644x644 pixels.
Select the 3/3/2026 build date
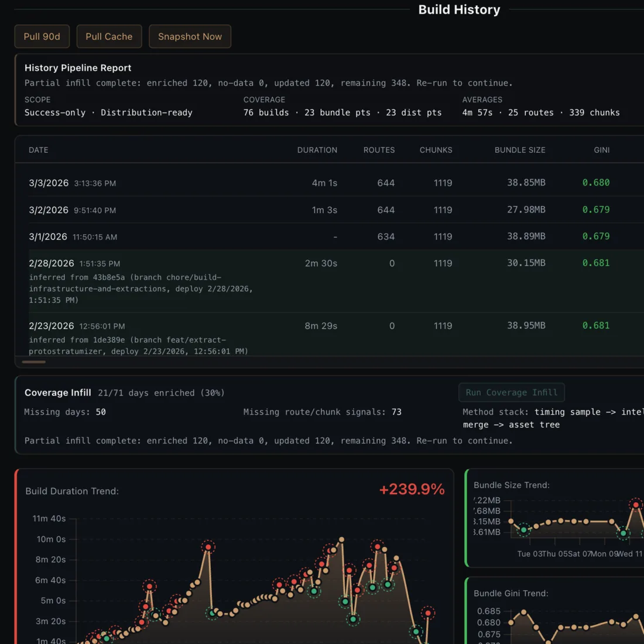tap(49, 183)
